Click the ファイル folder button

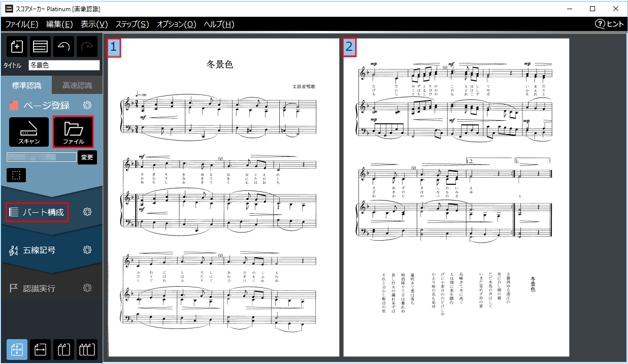[73, 132]
